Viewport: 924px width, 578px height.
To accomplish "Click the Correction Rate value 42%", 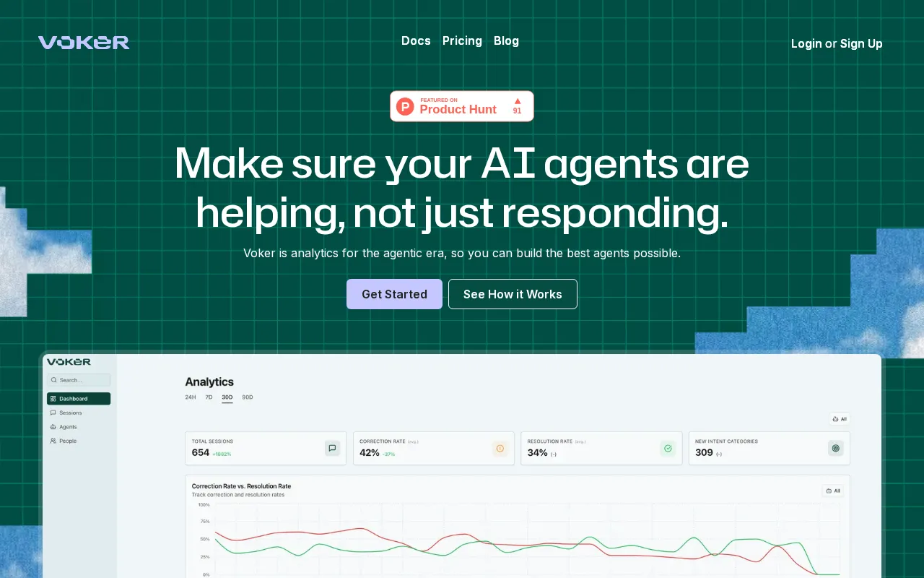I will [370, 453].
